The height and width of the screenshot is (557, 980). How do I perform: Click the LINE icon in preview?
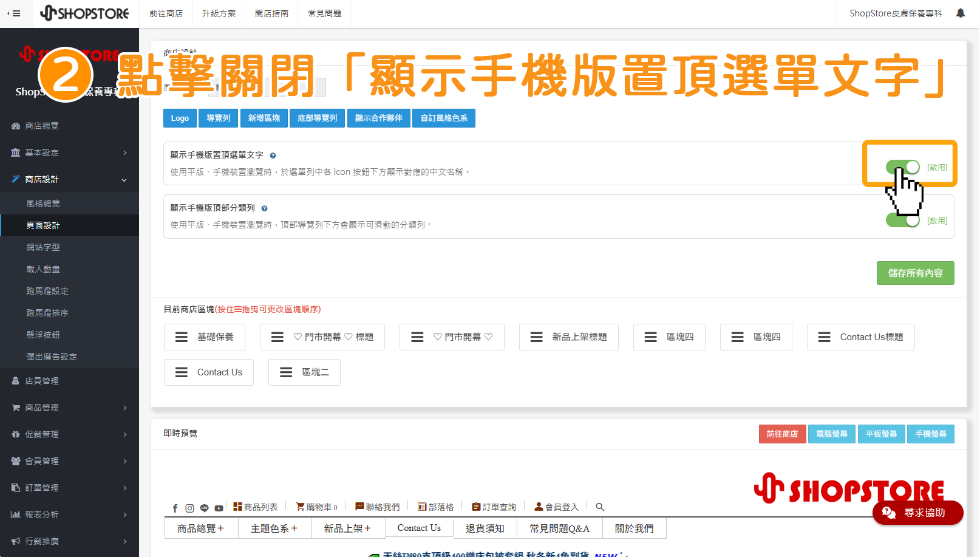(204, 508)
